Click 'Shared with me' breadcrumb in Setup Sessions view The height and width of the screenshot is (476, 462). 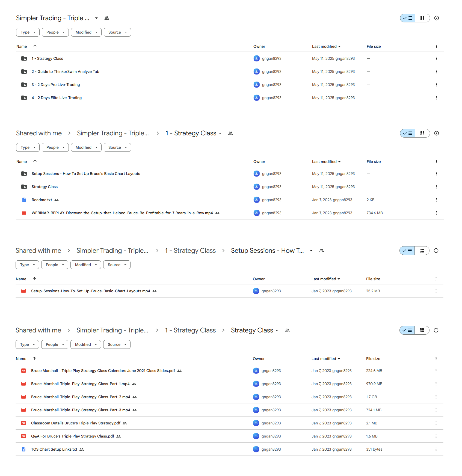coord(38,251)
